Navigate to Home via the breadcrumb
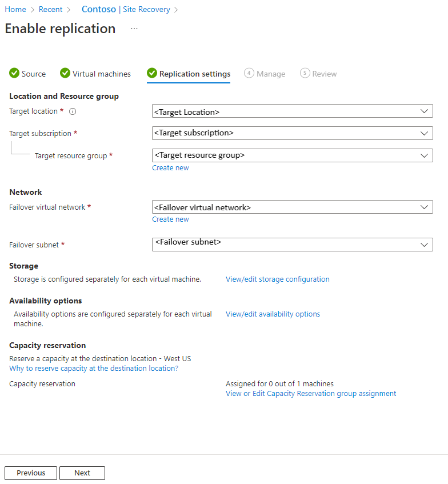448x484 pixels. click(15, 9)
